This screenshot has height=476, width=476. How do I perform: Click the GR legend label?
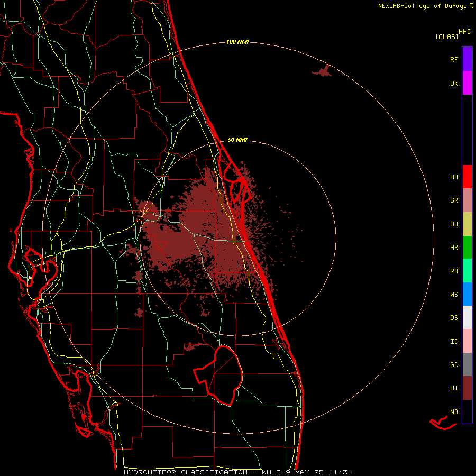pos(454,200)
